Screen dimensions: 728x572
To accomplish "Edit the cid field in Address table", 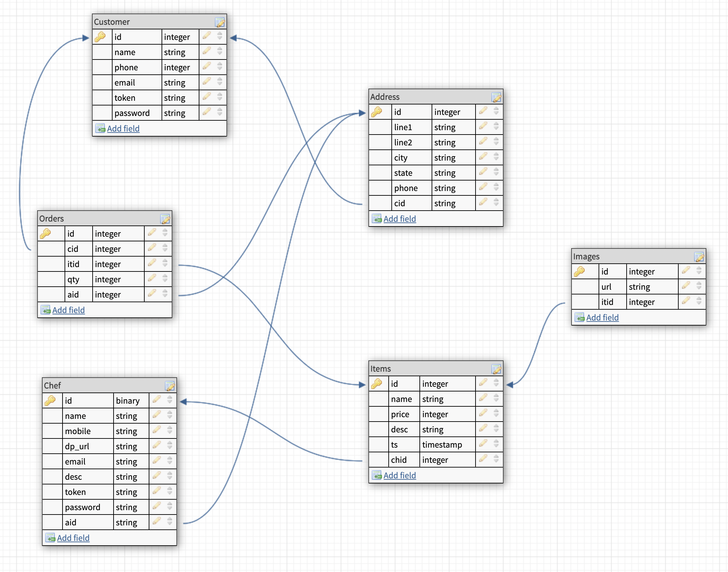I will click(483, 203).
